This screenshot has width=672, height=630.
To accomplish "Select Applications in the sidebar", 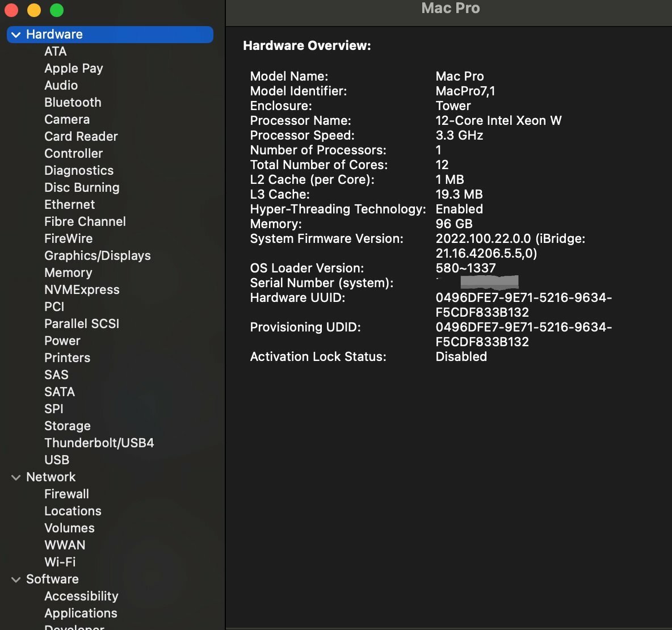I will pos(81,614).
